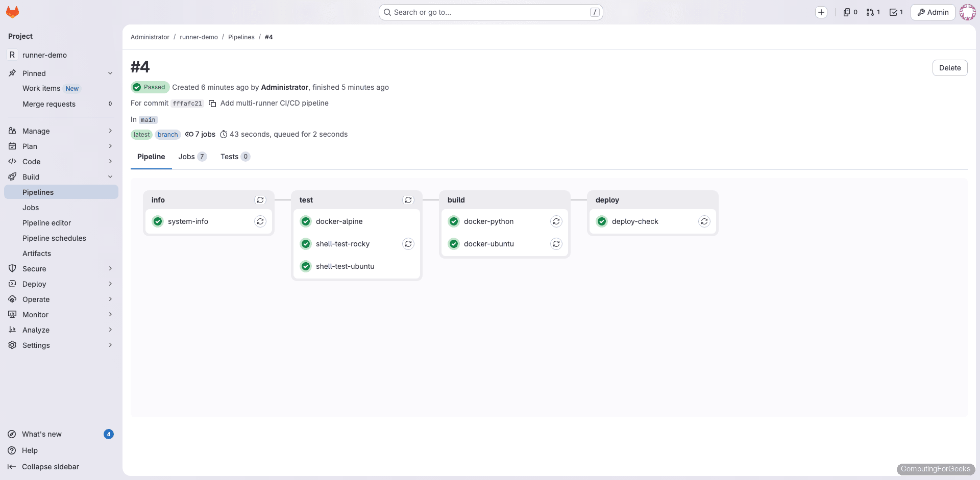Switch to the Jobs tab
980x480 pixels.
[186, 157]
